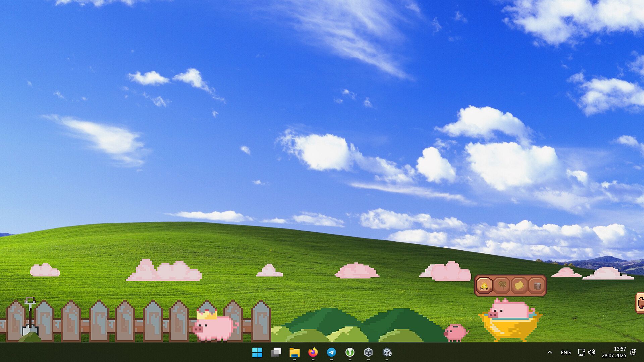Viewport: 644px width, 362px height.
Task: Open Firefox from the taskbar
Action: pyautogui.click(x=313, y=352)
